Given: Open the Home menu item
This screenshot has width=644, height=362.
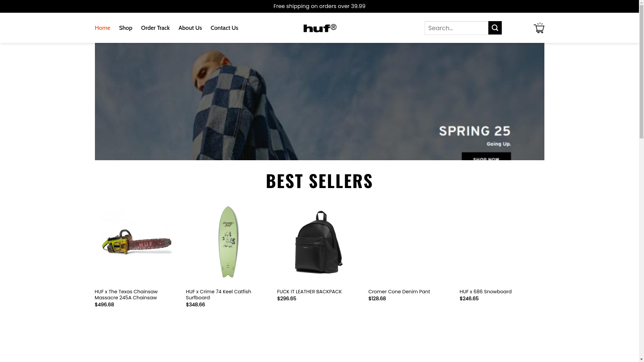Looking at the screenshot, I should (x=102, y=28).
